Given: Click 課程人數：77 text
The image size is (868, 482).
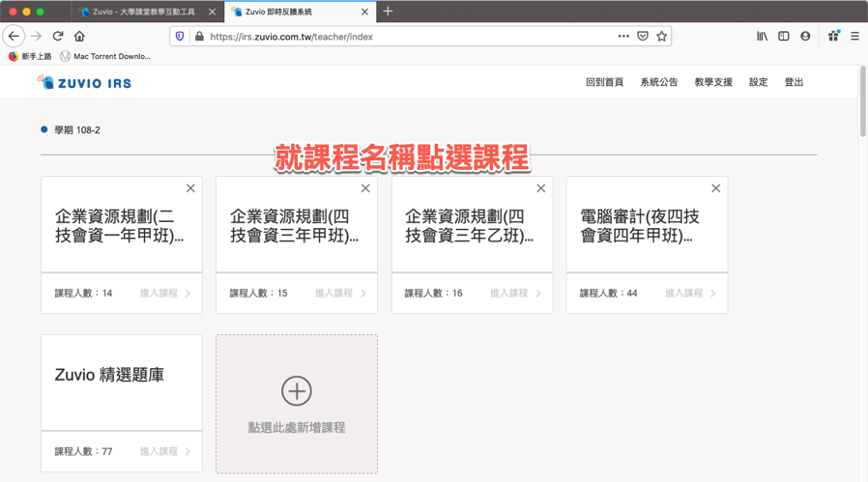Looking at the screenshot, I should [x=83, y=451].
